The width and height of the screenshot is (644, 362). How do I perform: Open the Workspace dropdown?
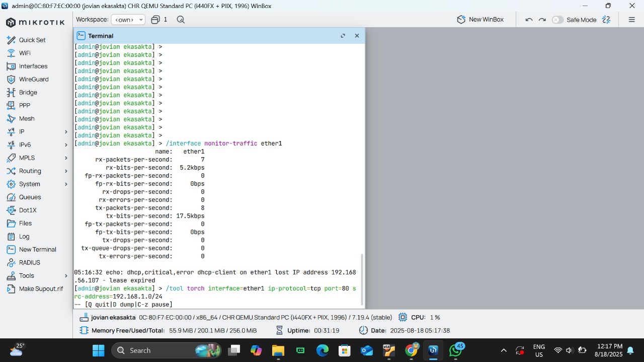pos(128,20)
